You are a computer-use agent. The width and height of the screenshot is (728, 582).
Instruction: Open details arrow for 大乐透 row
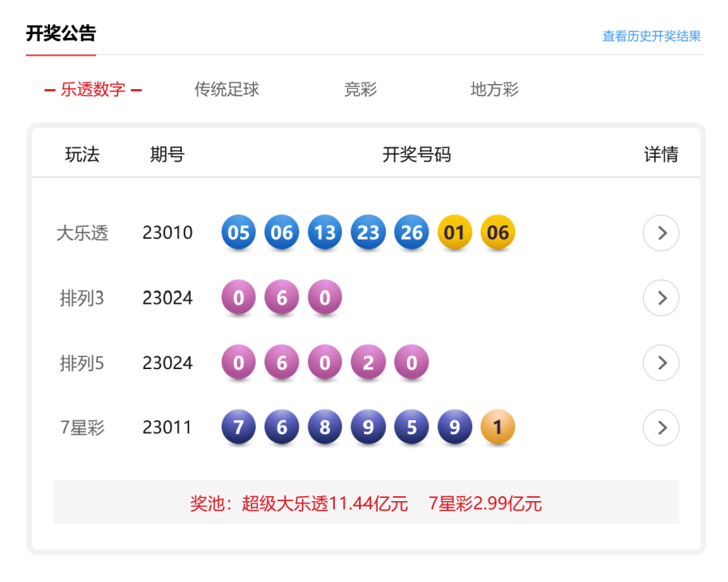coord(661,233)
